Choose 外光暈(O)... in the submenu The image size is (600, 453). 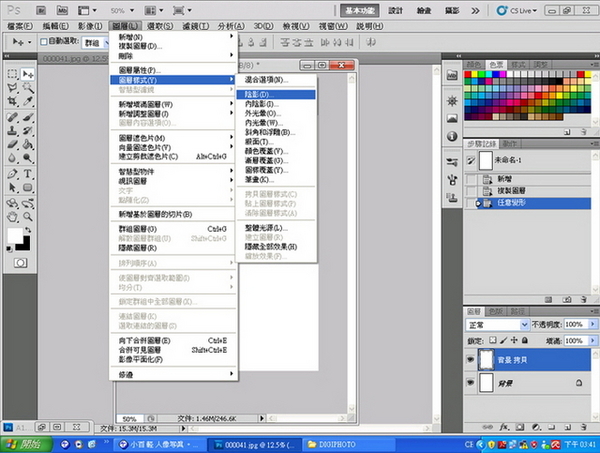276,113
